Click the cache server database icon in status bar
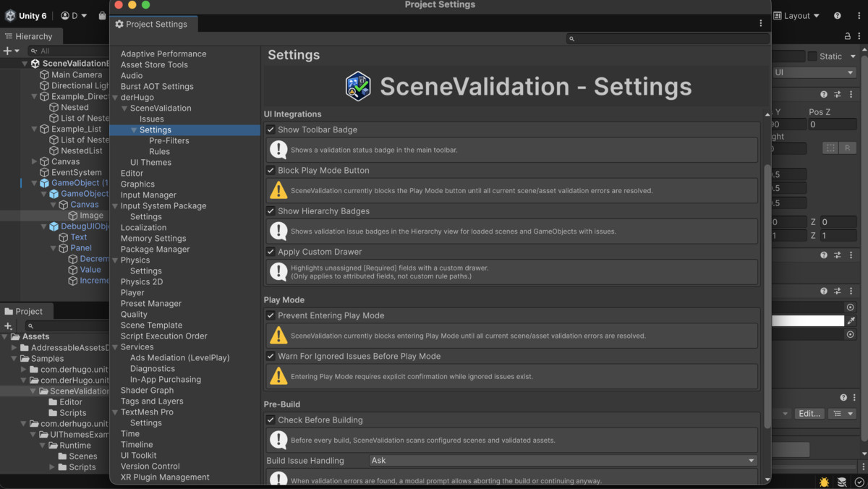The height and width of the screenshot is (489, 868). [842, 482]
